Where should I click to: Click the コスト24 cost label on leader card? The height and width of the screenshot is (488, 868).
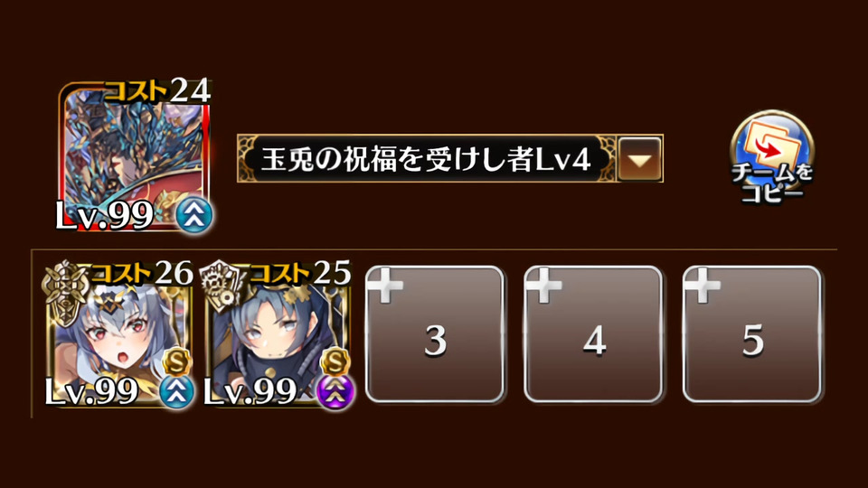click(157, 90)
